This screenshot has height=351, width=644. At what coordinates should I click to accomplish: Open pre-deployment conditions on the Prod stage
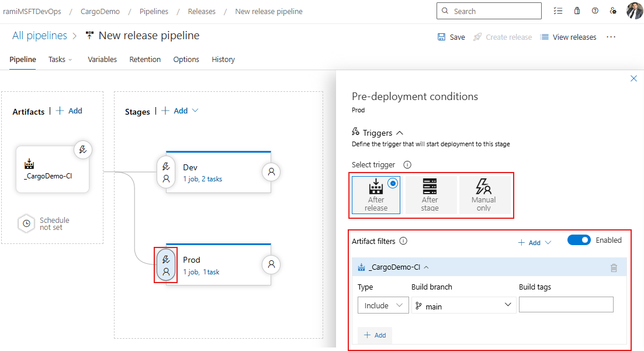coord(165,264)
